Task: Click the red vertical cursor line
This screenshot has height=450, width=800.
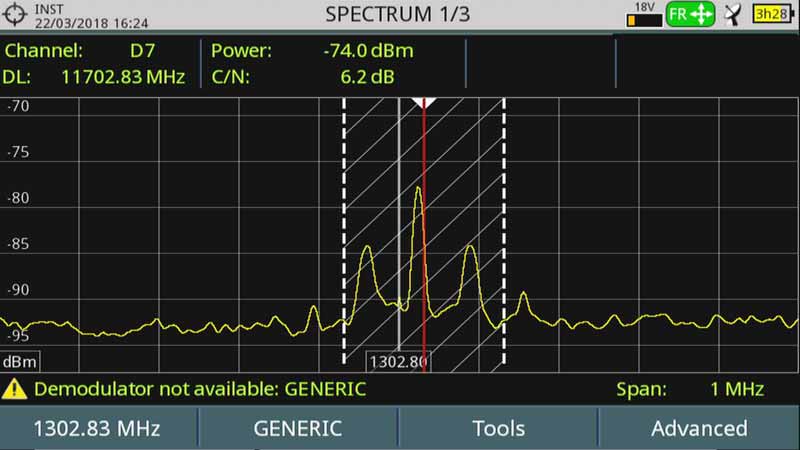Action: 424,235
